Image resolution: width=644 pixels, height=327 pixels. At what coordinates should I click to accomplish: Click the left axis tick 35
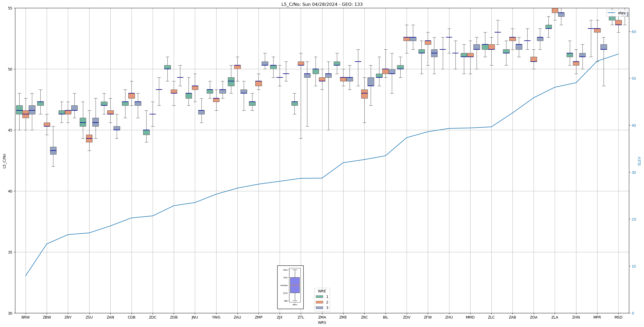coord(10,252)
